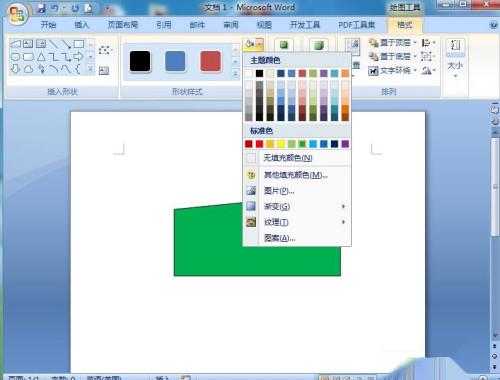Screen dimensions: 500x380
Task: Click the Save icon in quick access toolbar
Action: point(41,8)
